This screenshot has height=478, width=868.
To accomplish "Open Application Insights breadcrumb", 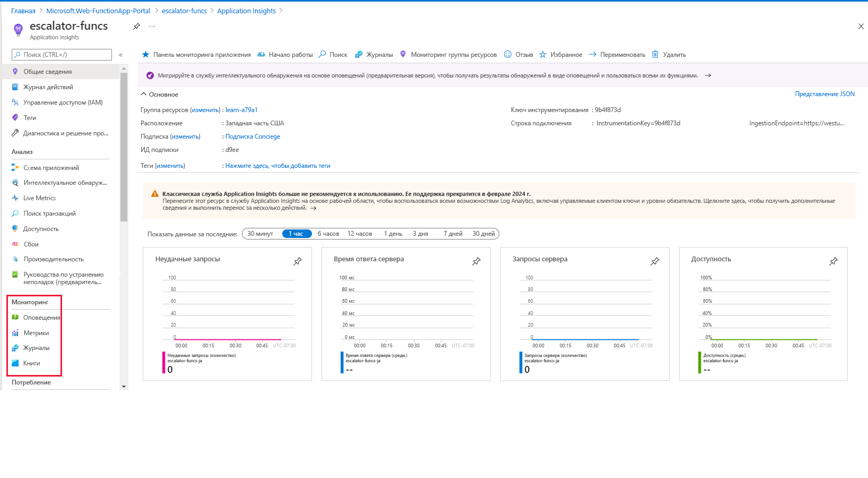I will click(x=246, y=11).
